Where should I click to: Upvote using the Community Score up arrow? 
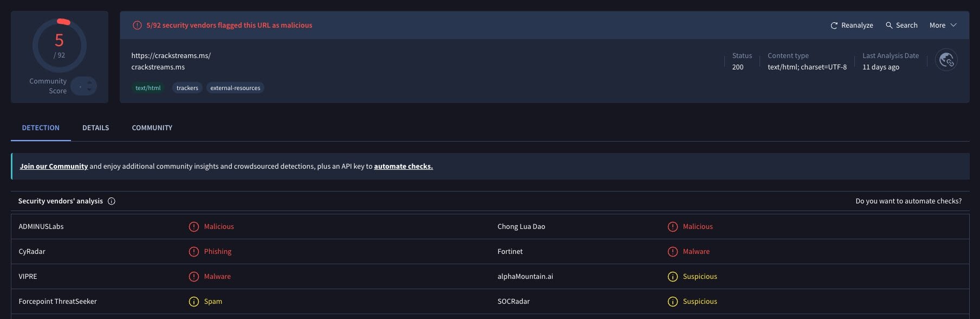point(89,82)
